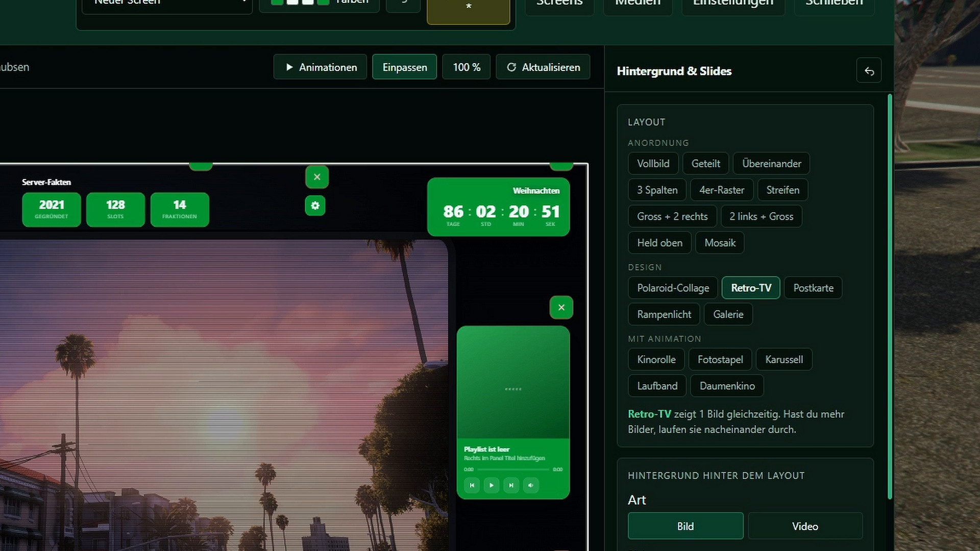Click the playlist progress bar

coord(513,469)
